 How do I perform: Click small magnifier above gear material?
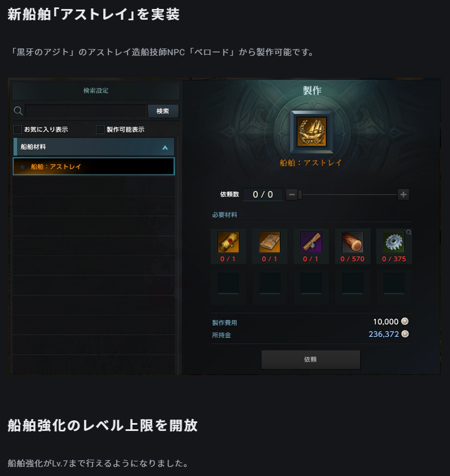[409, 232]
